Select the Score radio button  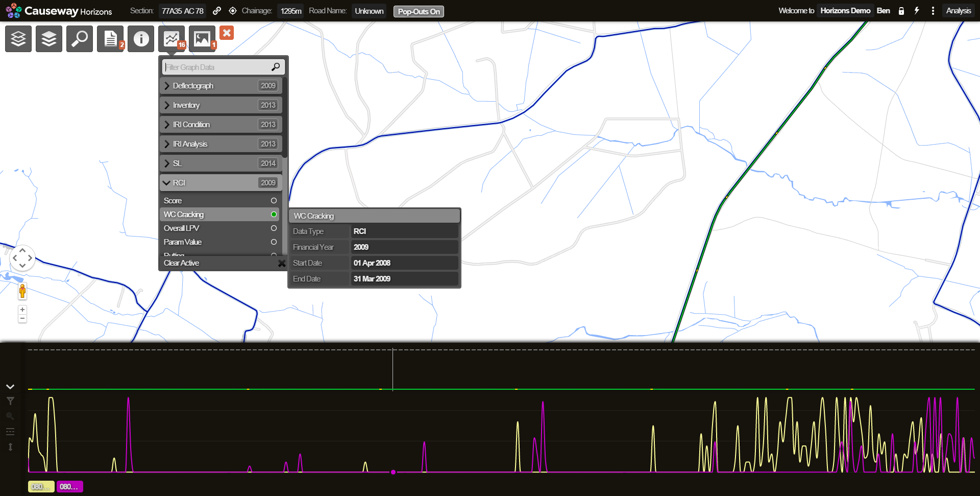pyautogui.click(x=274, y=201)
